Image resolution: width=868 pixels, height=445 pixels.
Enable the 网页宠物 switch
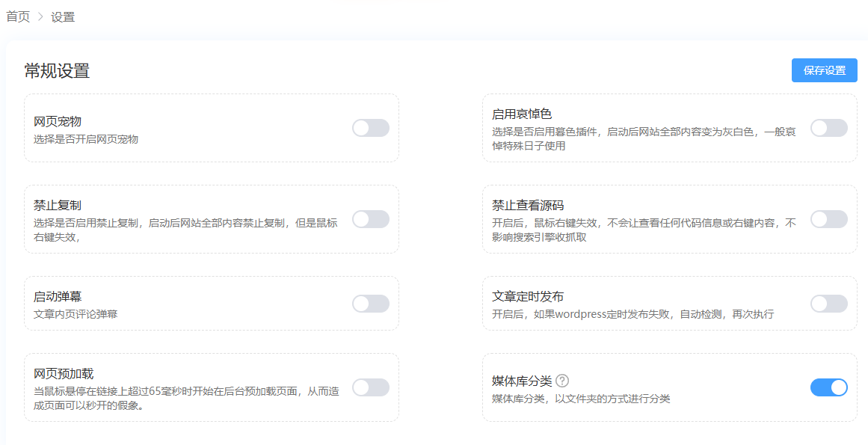coord(371,128)
